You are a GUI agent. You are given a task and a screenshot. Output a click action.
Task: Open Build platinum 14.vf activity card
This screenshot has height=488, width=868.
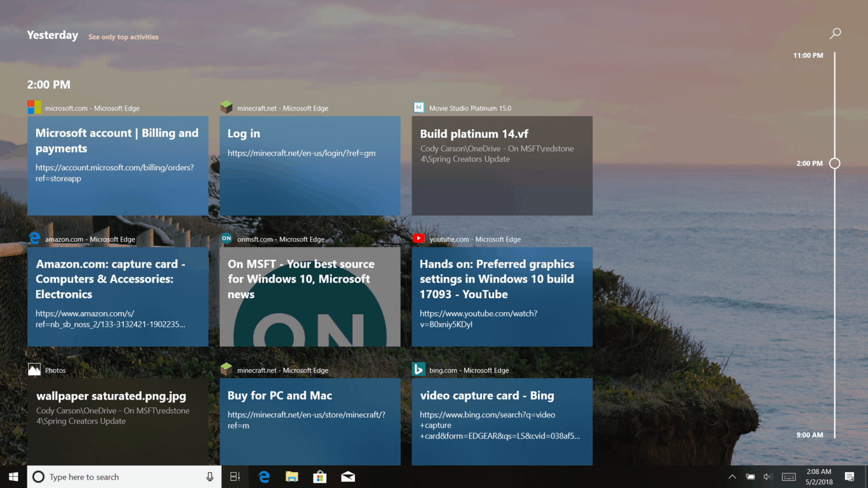click(502, 165)
